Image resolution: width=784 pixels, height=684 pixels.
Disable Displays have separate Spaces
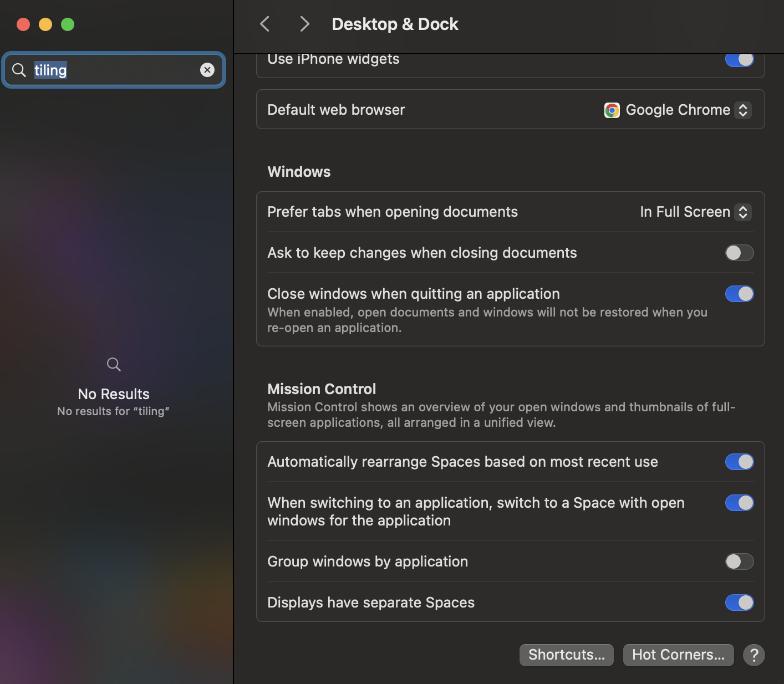(740, 603)
